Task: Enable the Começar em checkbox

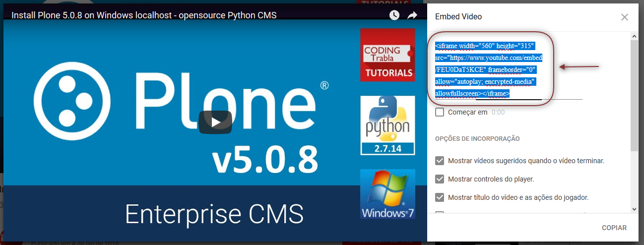Action: click(x=440, y=112)
